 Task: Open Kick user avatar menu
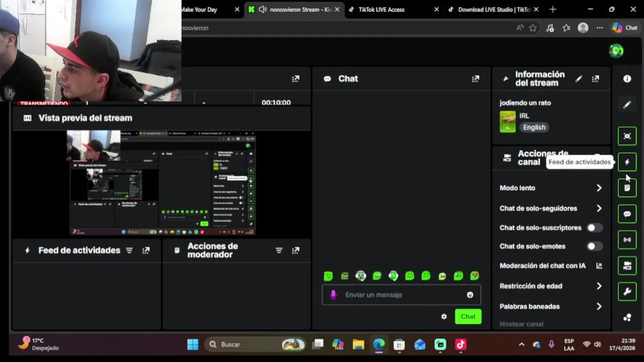click(x=616, y=50)
